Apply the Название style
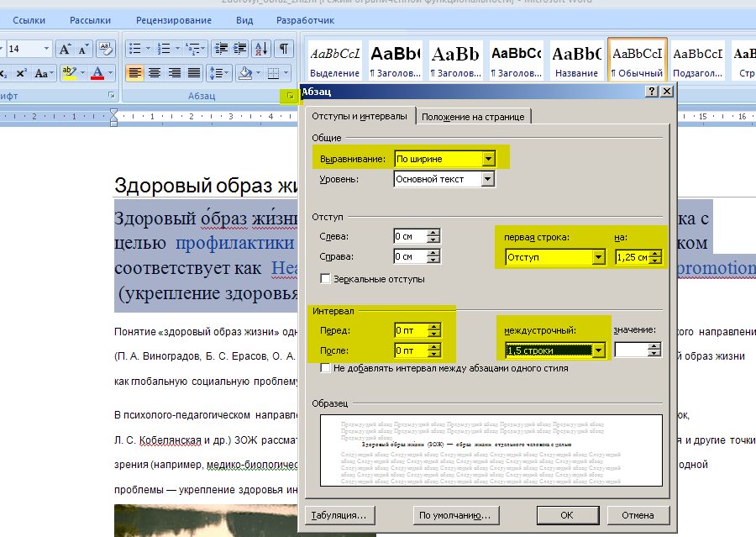This screenshot has width=756, height=537. 576,61
